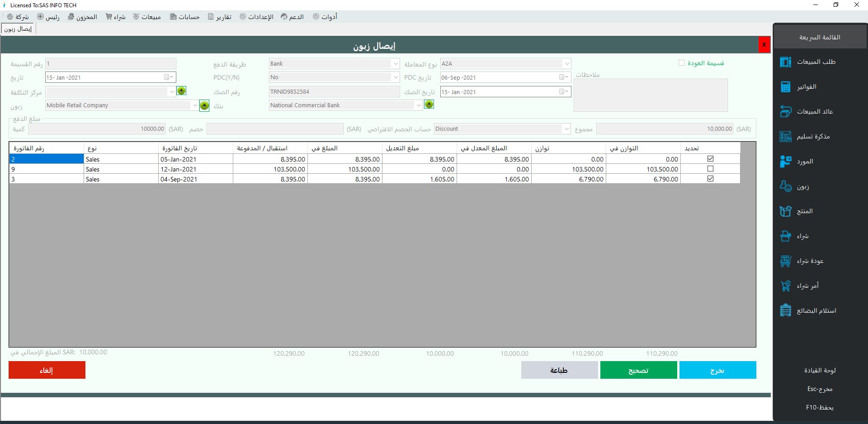Open لوحة القيادة dashboard link

(x=820, y=370)
